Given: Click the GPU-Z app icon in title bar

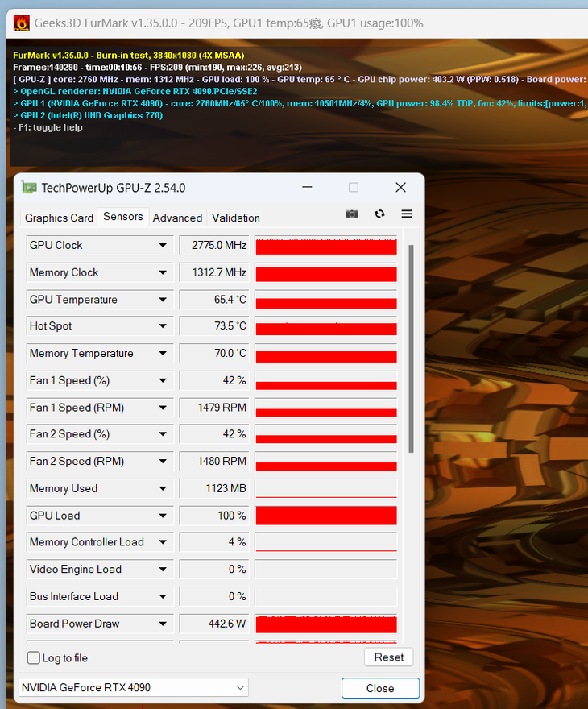Looking at the screenshot, I should click(x=29, y=188).
